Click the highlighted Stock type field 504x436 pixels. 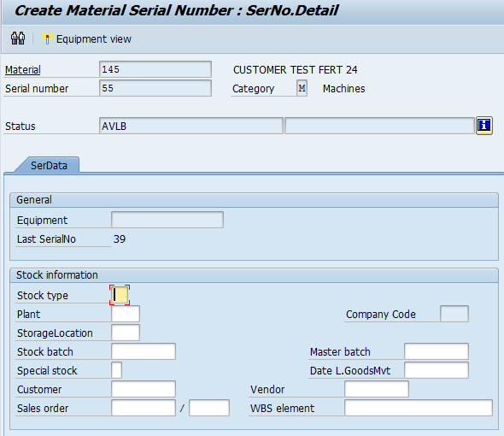pos(120,295)
